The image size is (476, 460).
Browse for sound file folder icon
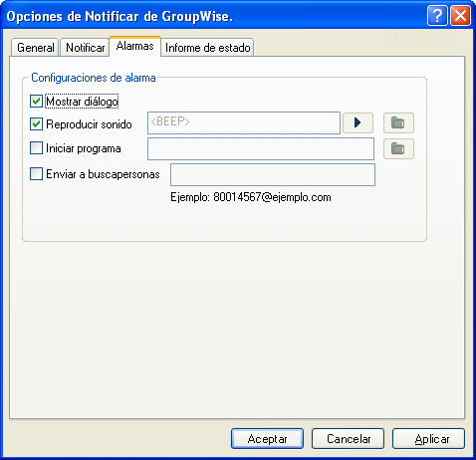click(398, 122)
